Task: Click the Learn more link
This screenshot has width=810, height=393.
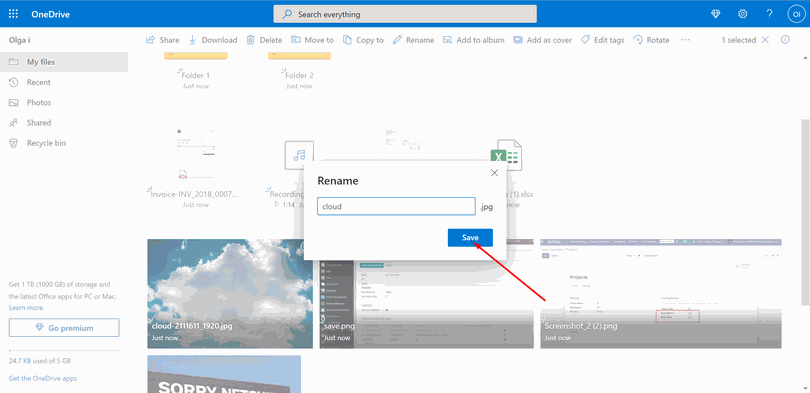Action: click(26, 307)
